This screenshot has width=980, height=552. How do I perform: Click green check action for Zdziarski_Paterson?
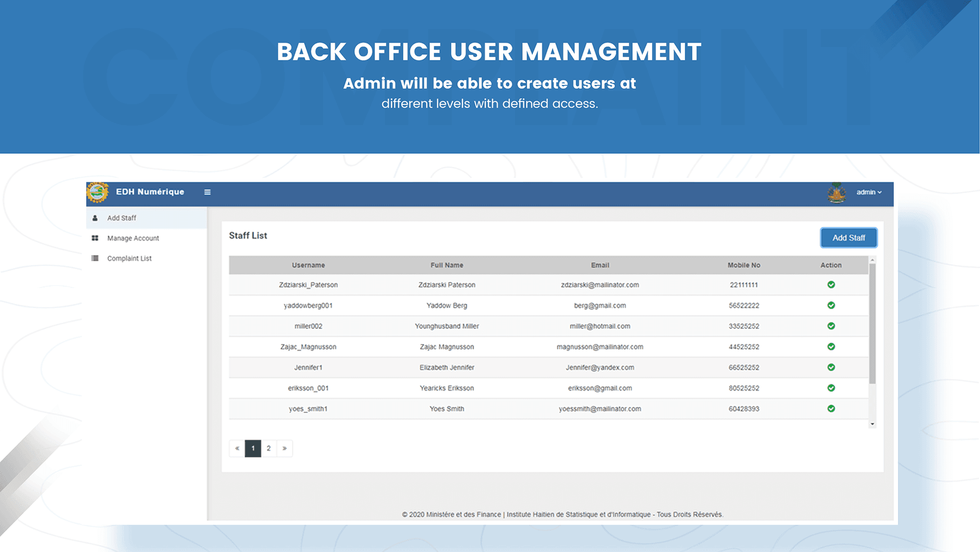pos(831,285)
